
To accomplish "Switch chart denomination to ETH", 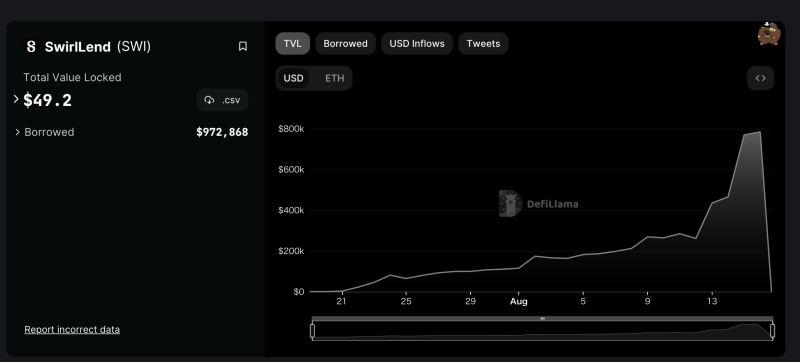I will [335, 78].
